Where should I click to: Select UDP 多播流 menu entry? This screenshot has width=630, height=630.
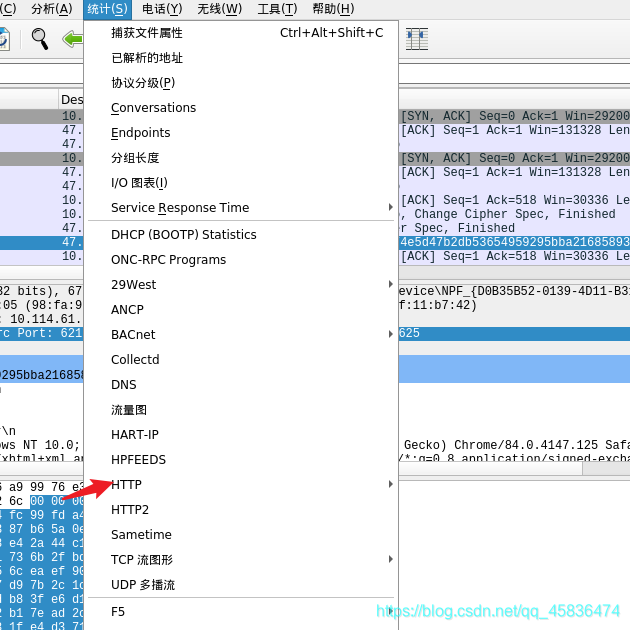pyautogui.click(x=241, y=585)
